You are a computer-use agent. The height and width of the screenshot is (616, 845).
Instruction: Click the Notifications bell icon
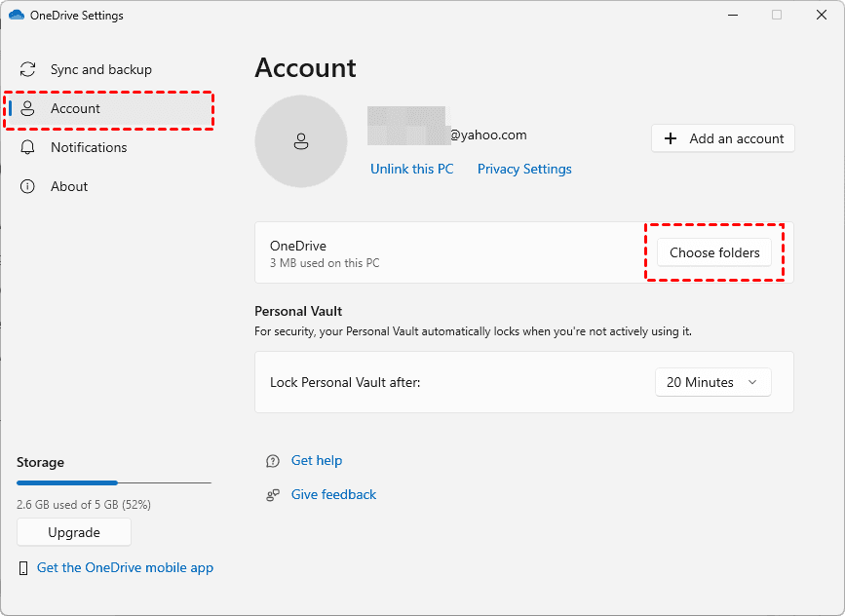pos(28,148)
